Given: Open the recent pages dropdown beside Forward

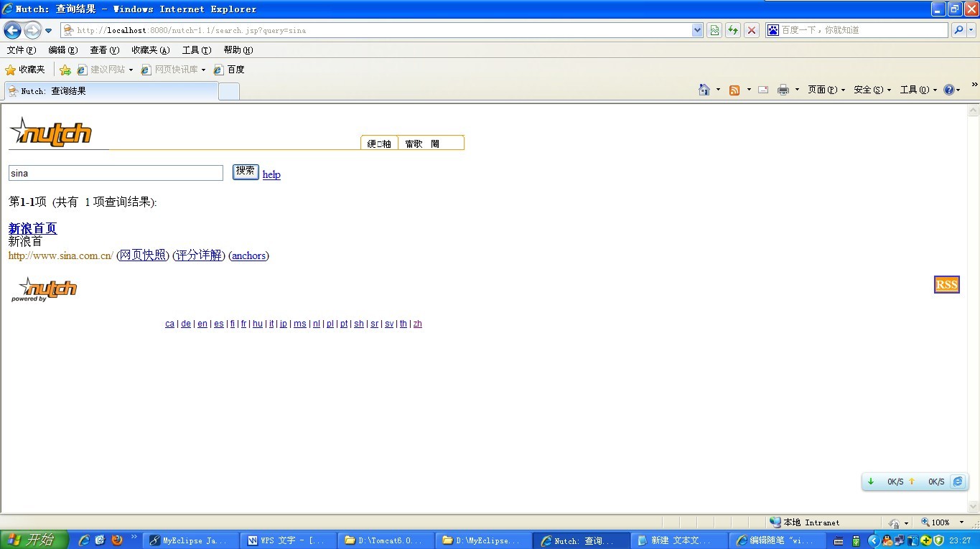Looking at the screenshot, I should 48,31.
